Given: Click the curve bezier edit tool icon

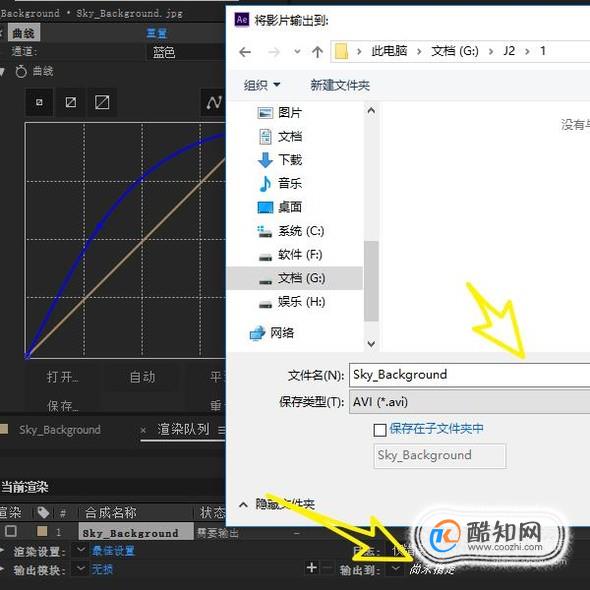Looking at the screenshot, I should click(x=214, y=102).
